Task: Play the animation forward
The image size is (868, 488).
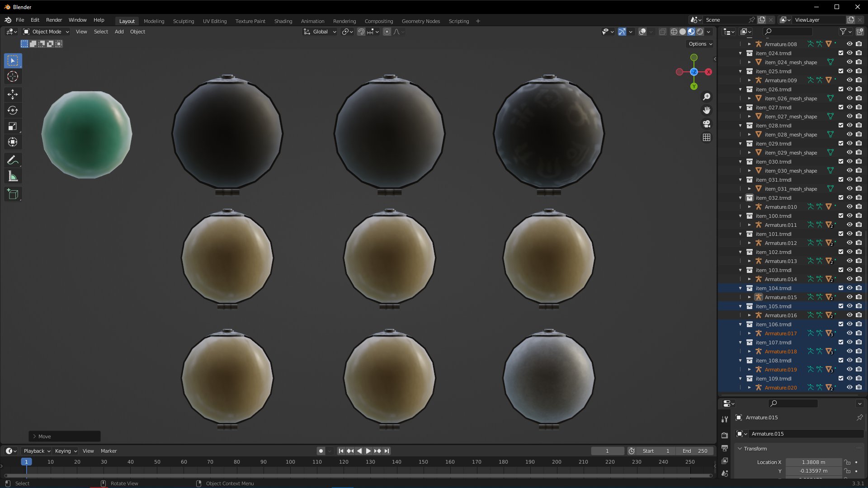Action: pyautogui.click(x=368, y=451)
